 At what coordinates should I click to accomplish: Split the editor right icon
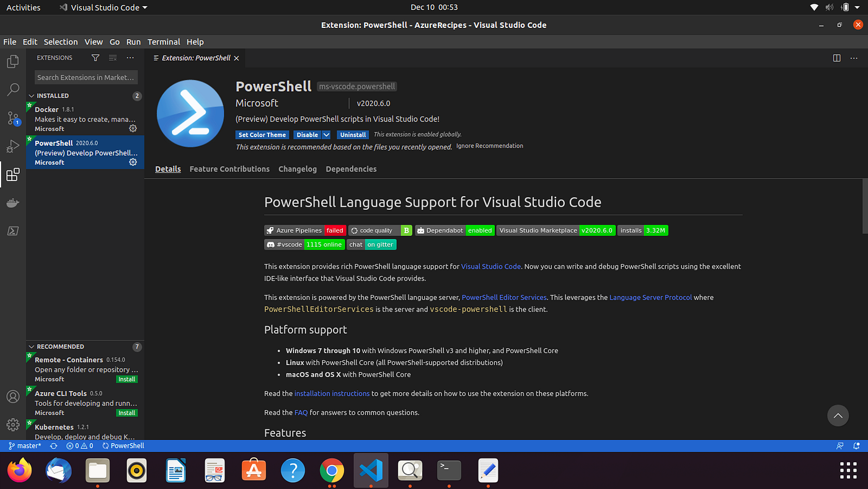[x=836, y=58]
